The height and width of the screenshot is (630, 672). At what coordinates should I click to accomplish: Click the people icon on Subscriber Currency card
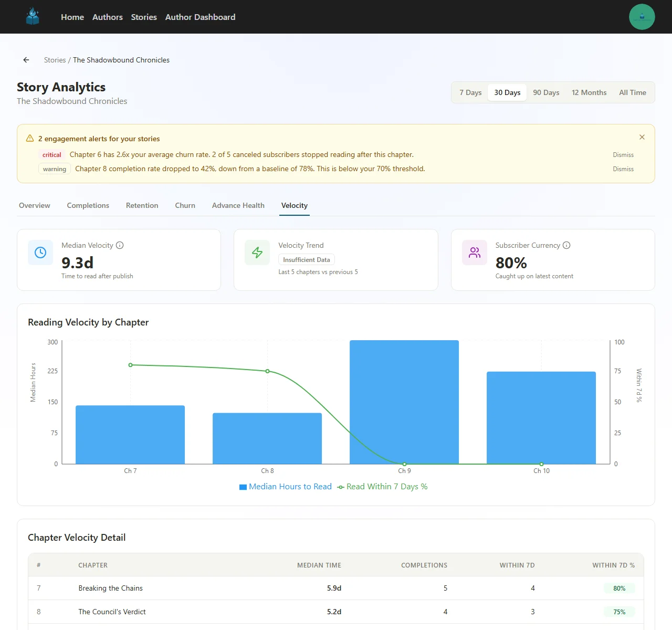(x=474, y=253)
